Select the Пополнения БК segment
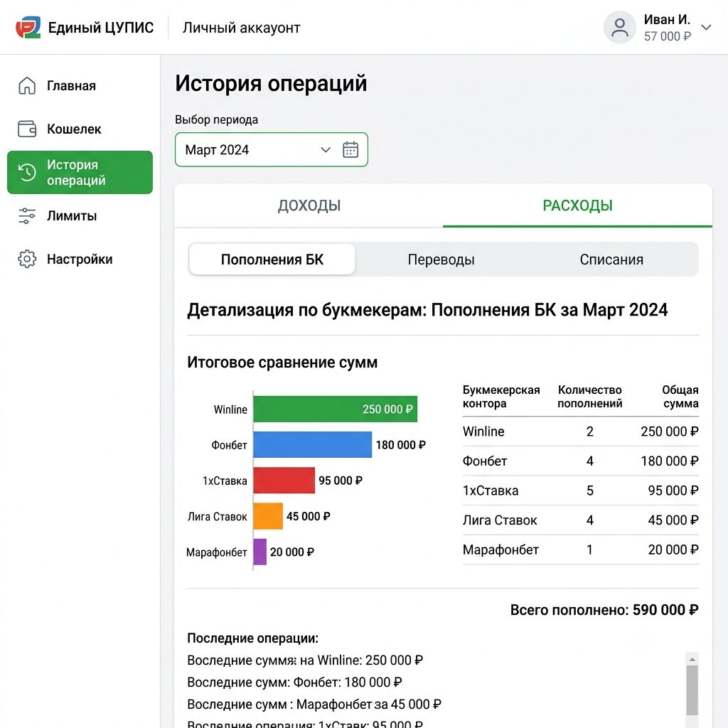This screenshot has height=728, width=728. [272, 259]
